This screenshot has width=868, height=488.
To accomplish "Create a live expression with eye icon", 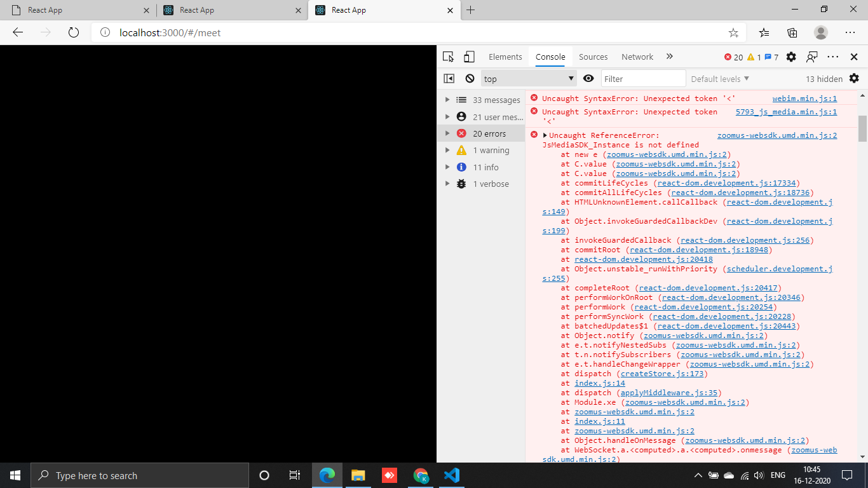I will [x=588, y=78].
